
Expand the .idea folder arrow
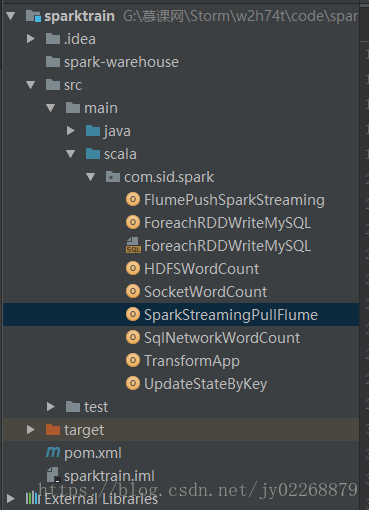point(31,39)
